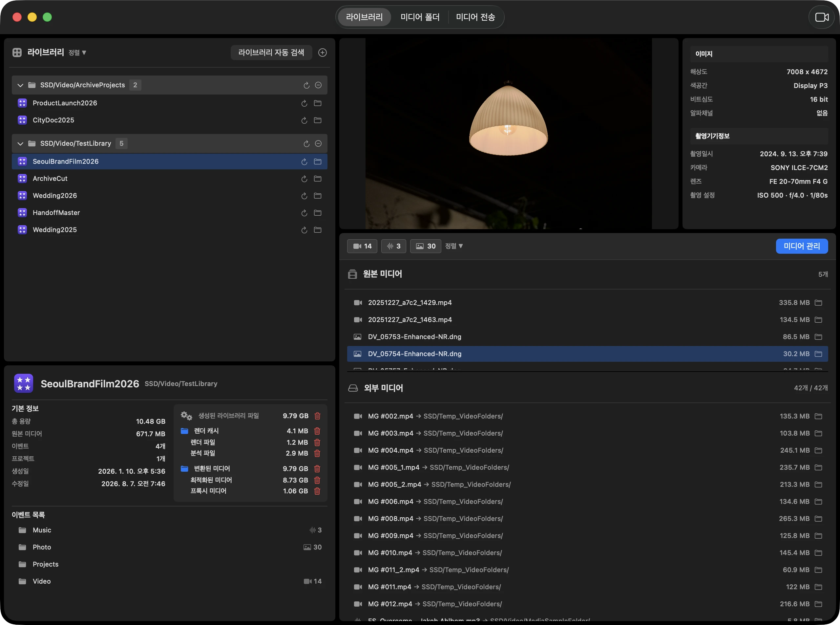This screenshot has width=840, height=625.
Task: Toggle the audio filter showing 3
Action: pos(393,246)
